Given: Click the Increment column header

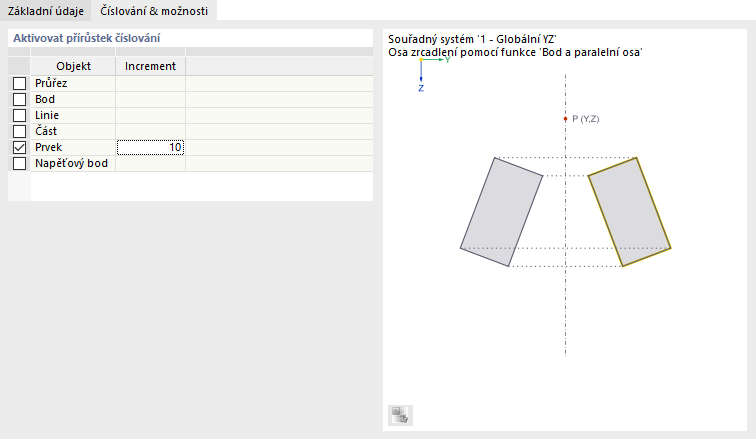Looking at the screenshot, I should tap(150, 66).
